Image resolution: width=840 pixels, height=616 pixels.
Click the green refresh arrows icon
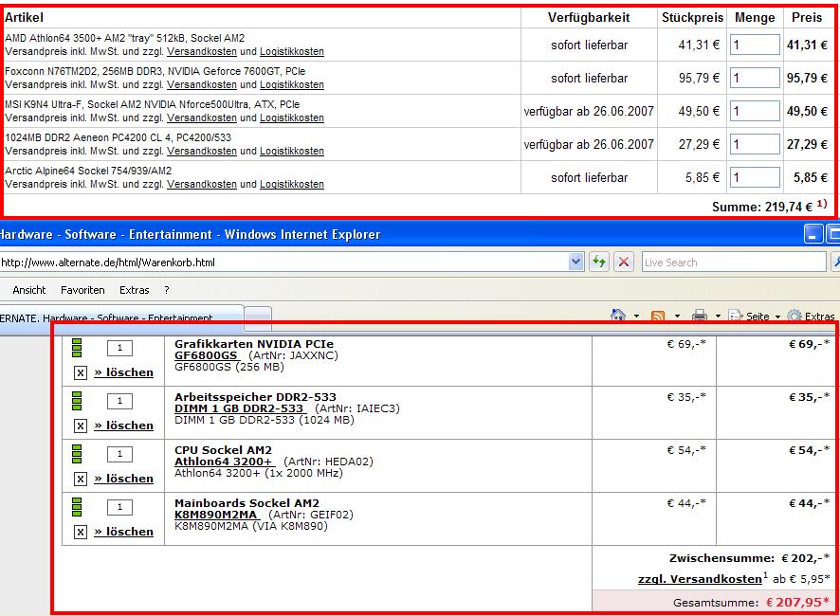(599, 262)
